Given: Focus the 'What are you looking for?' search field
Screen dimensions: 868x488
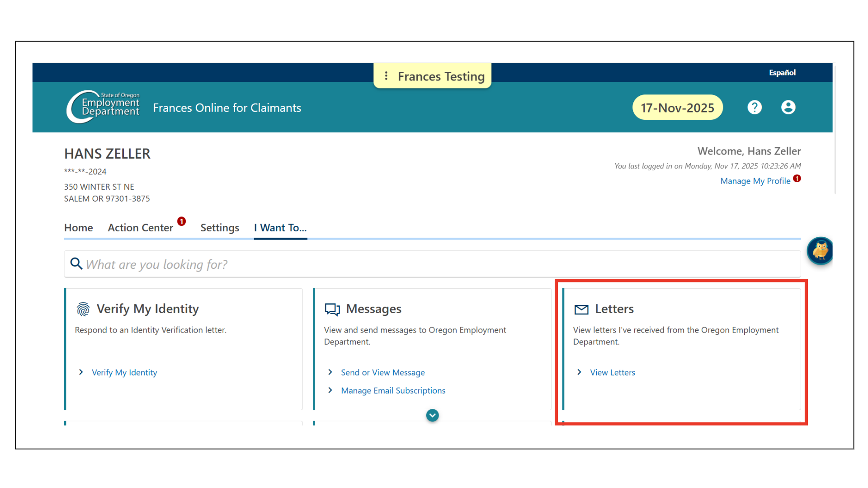Looking at the screenshot, I should (x=432, y=264).
